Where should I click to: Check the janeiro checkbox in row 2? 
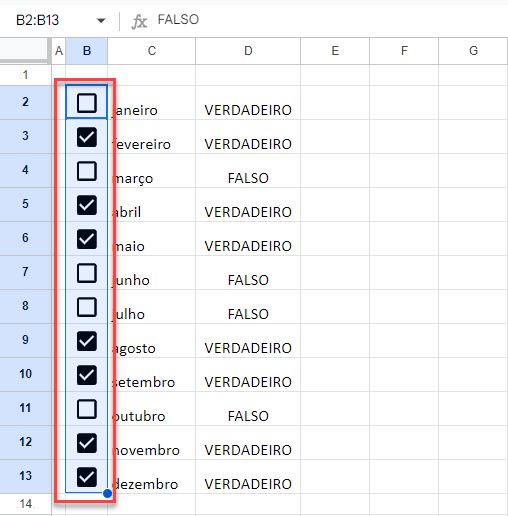tap(87, 103)
